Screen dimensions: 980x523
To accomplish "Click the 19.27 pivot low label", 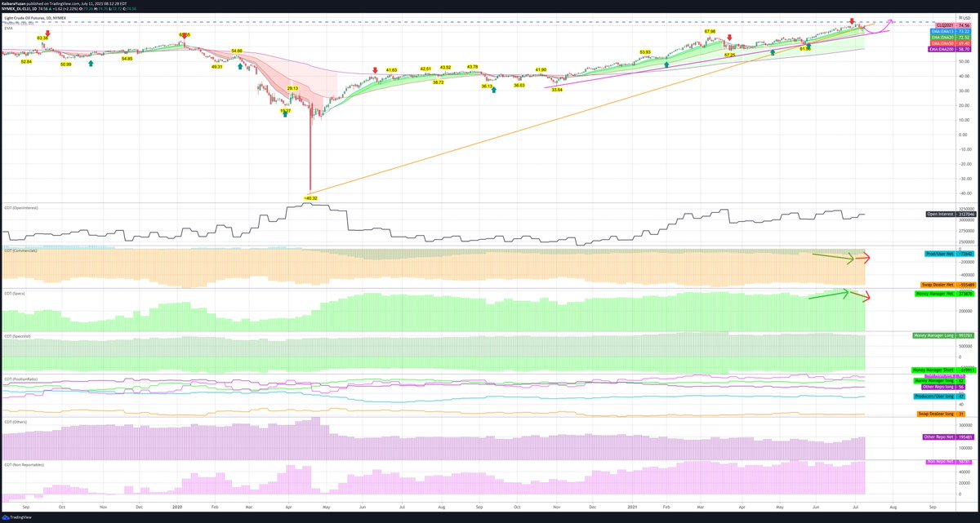I will click(285, 110).
